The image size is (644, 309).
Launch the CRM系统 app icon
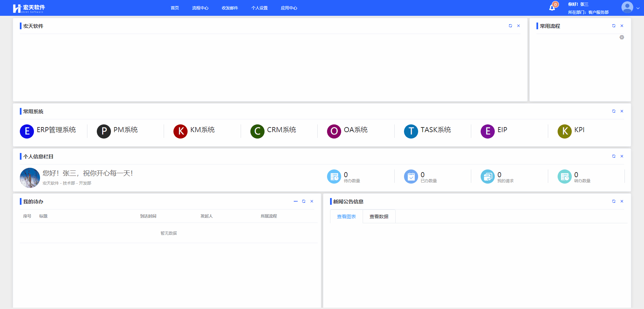(x=257, y=131)
